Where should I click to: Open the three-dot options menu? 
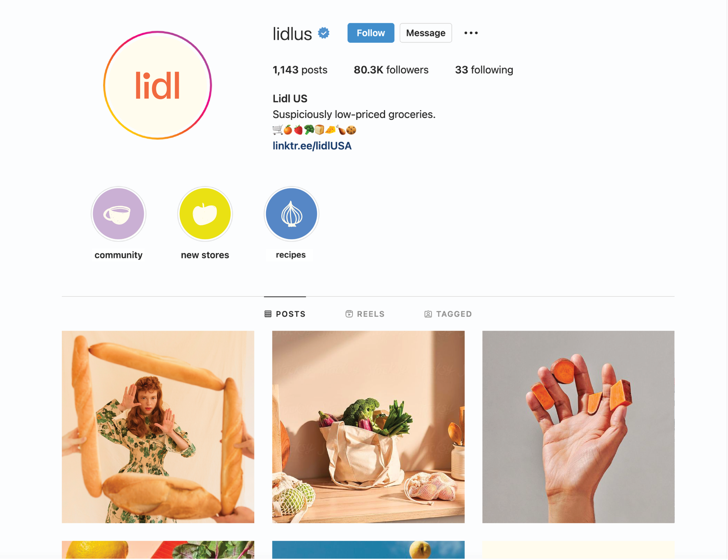pos(471,33)
